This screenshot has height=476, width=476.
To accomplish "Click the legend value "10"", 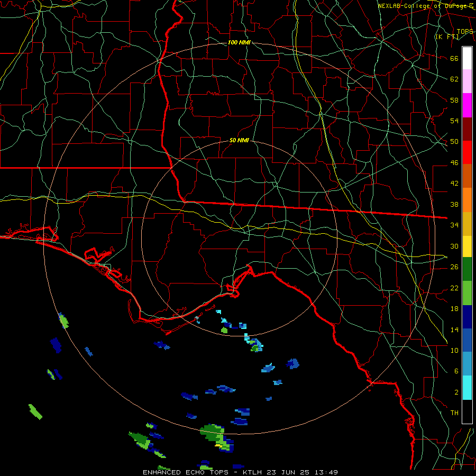I will pyautogui.click(x=454, y=351).
